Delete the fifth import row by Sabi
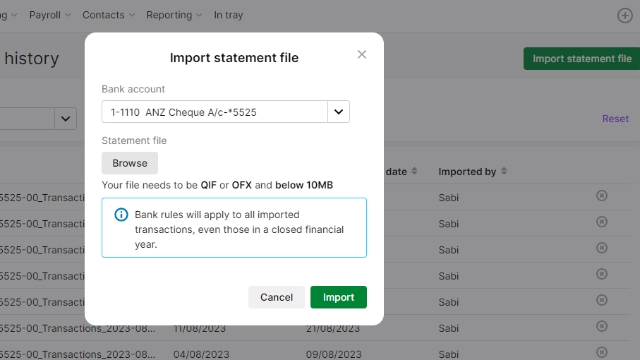 click(x=602, y=300)
